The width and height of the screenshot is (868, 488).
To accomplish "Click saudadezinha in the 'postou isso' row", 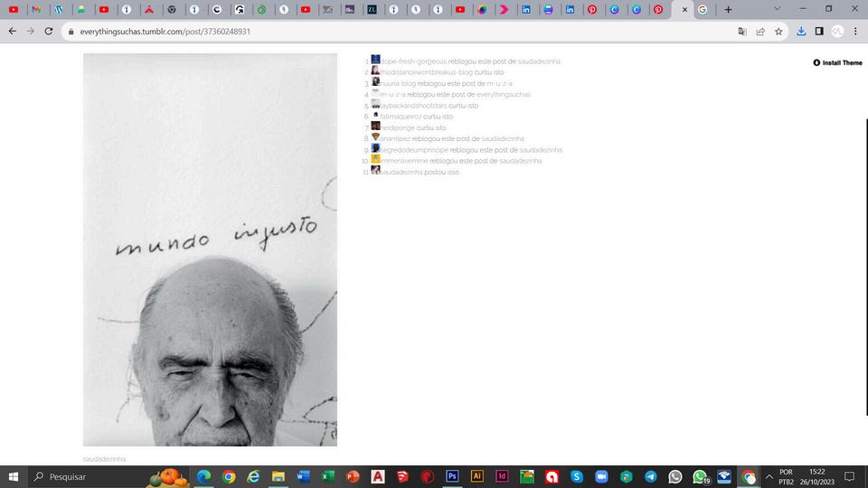I will 401,172.
